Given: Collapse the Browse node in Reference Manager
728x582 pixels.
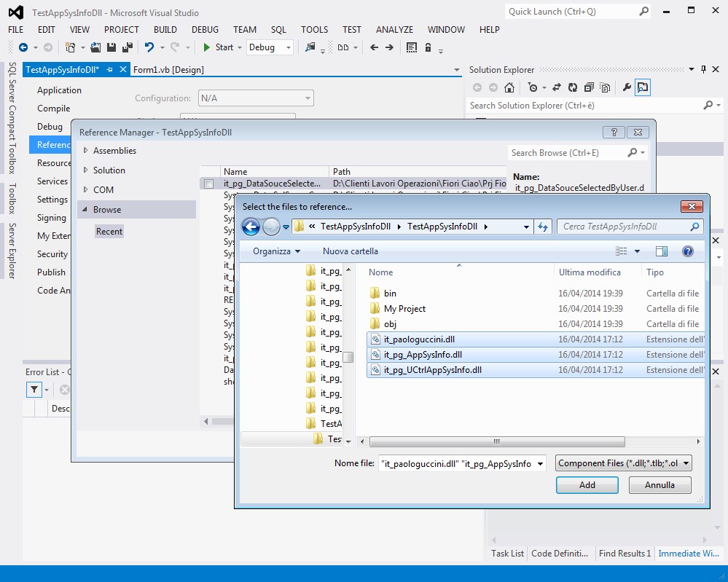Looking at the screenshot, I should tap(85, 209).
